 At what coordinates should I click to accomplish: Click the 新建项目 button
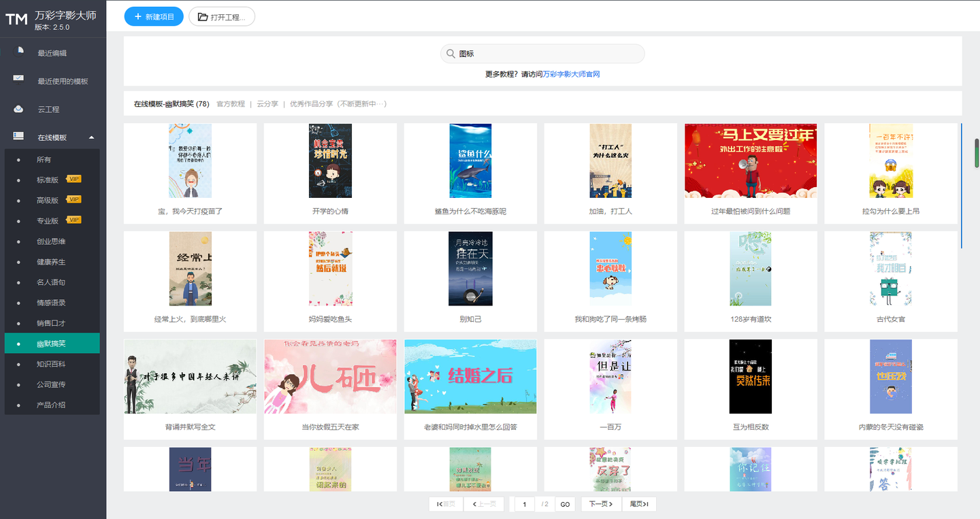154,16
